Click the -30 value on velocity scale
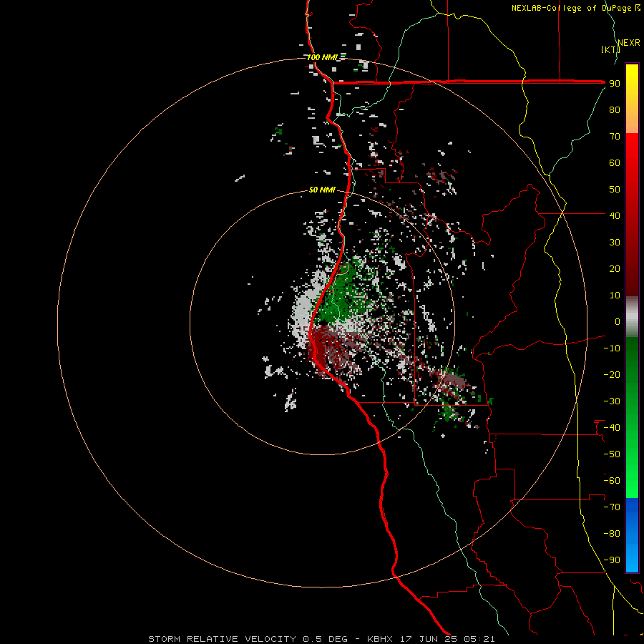The height and width of the screenshot is (644, 644). point(612,401)
